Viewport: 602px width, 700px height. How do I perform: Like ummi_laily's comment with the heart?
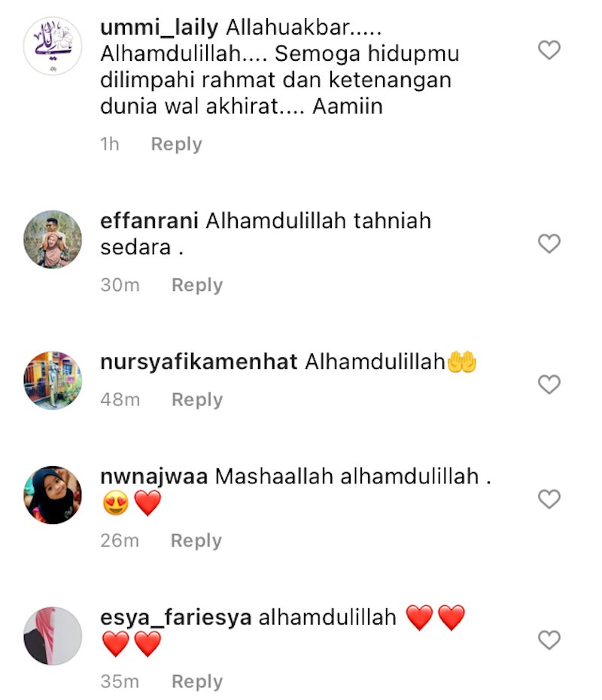pos(549,50)
